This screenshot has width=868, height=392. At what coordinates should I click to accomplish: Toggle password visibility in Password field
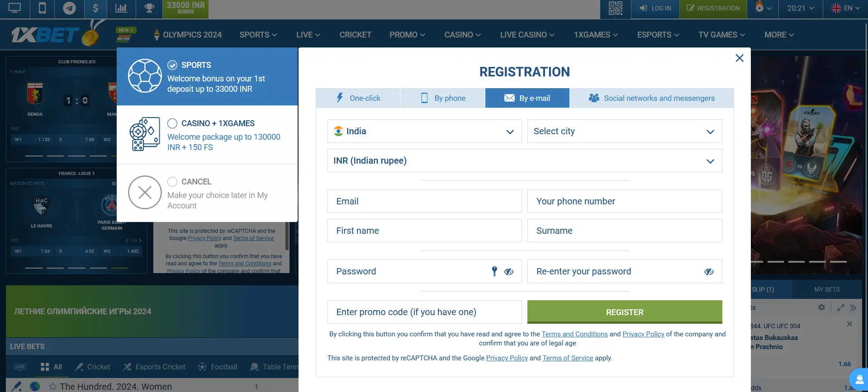tap(509, 272)
